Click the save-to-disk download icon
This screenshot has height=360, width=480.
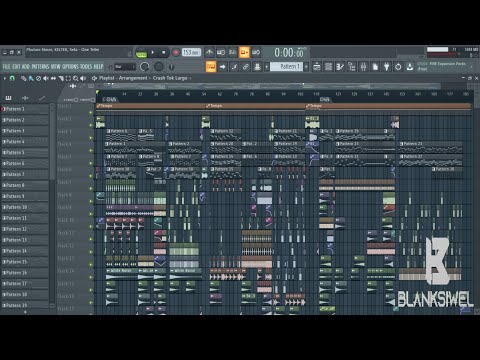tap(410, 67)
